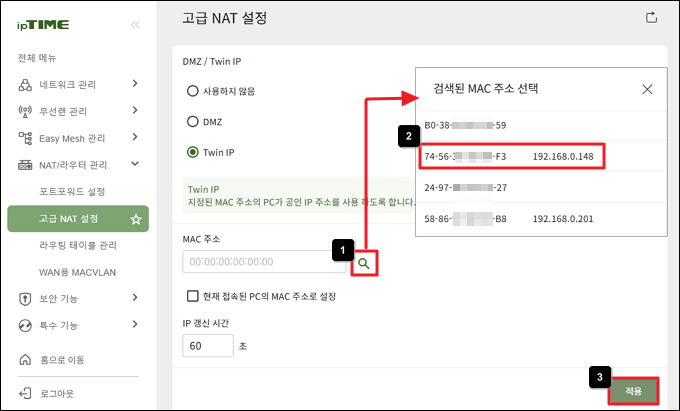Check 현재 접속된 PC의 MAC 주소로 설정

(x=192, y=296)
